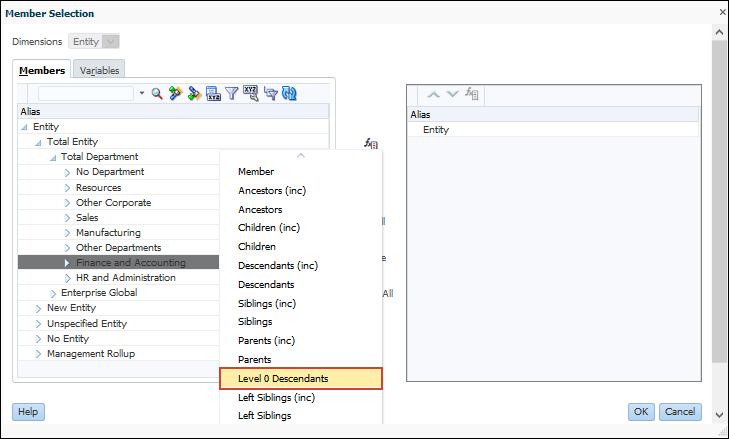Screen dimensions: 729x439
Task: Click the dialog scrollbar down arrow
Action: 719,415
